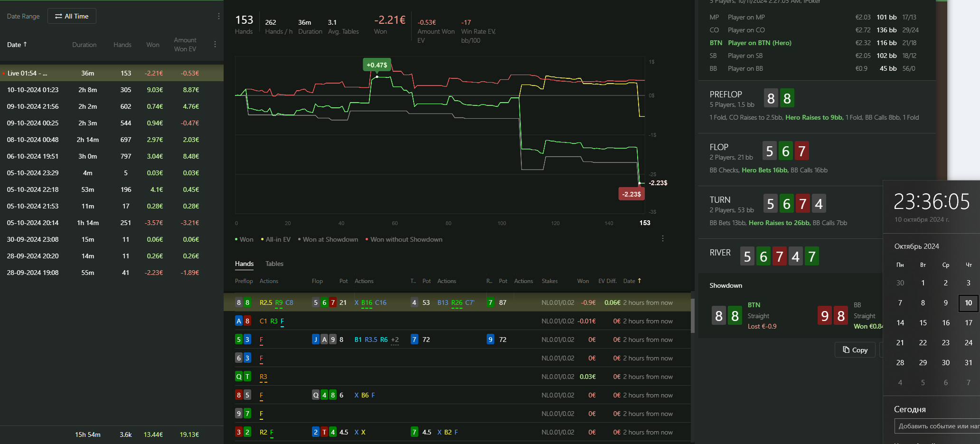Open the Date Range panel options menu

[218, 16]
